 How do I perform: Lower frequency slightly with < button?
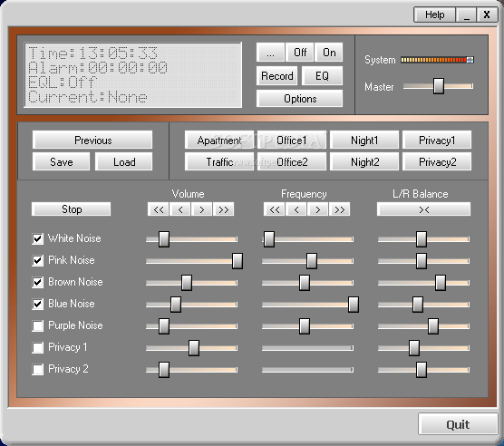point(296,209)
